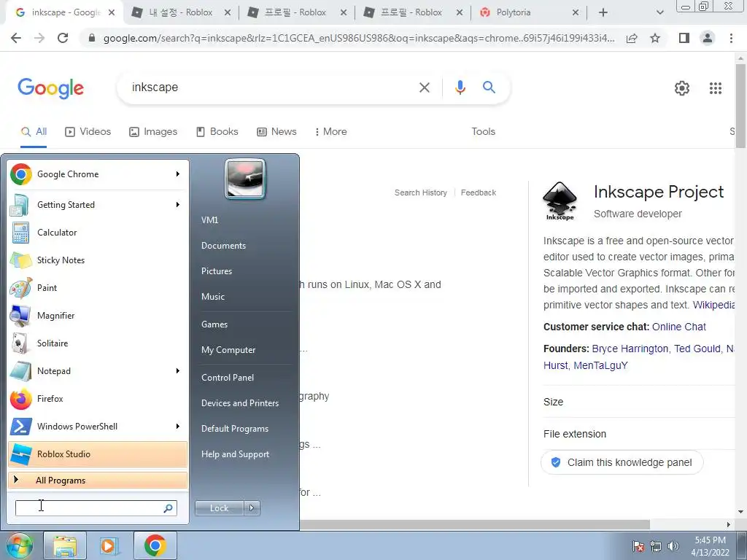Open Google settings gear
Viewport: 747px width, 560px height.
[682, 88]
